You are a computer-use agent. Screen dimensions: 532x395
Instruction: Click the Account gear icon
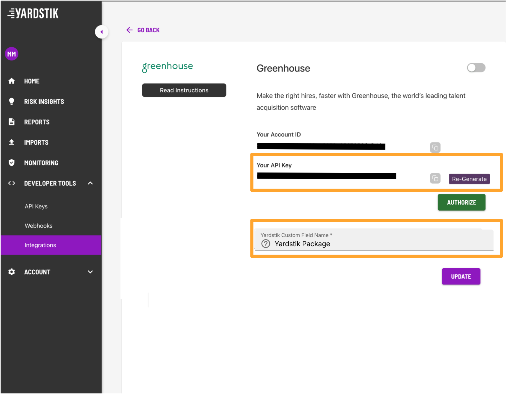coord(11,272)
